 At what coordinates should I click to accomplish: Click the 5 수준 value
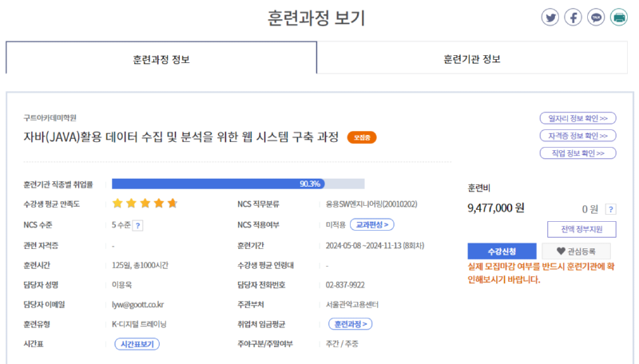(x=121, y=225)
